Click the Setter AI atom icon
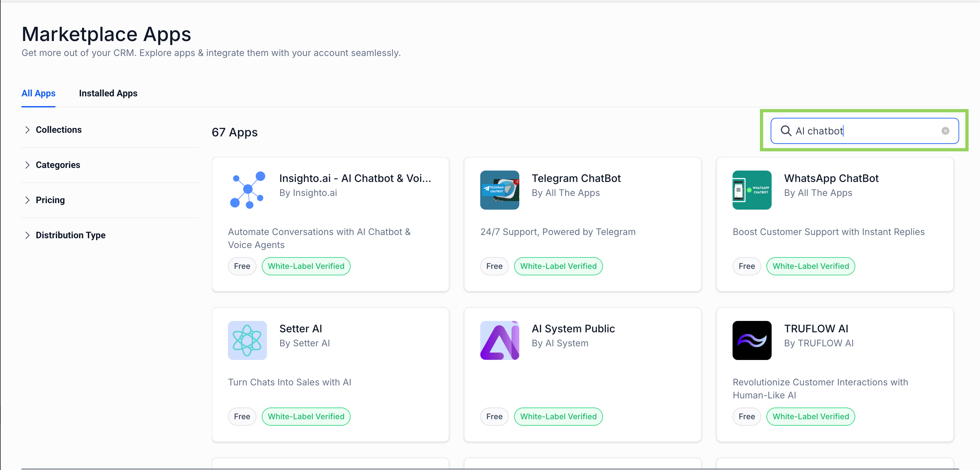The image size is (980, 470). 247,340
